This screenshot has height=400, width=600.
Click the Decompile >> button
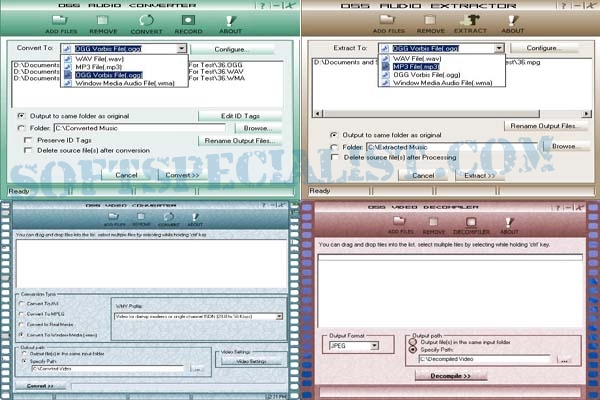click(x=450, y=376)
